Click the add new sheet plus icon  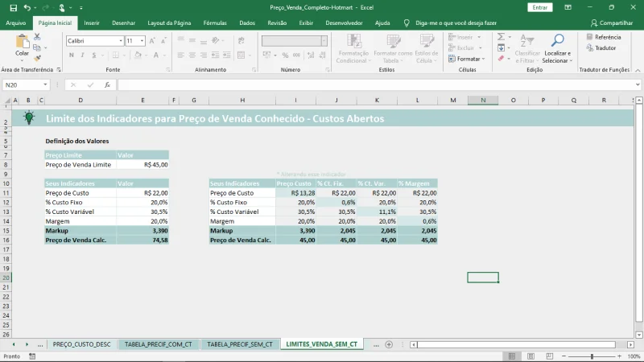(389, 344)
